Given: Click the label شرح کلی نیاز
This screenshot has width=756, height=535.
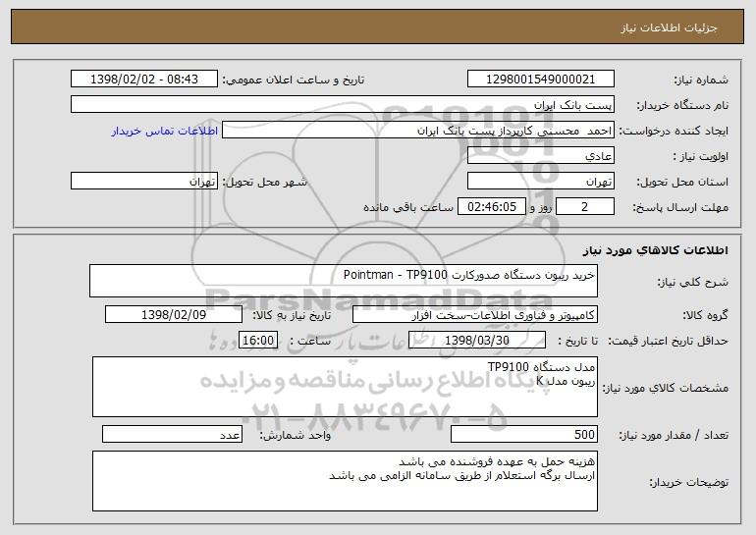Looking at the screenshot, I should pos(693,282).
